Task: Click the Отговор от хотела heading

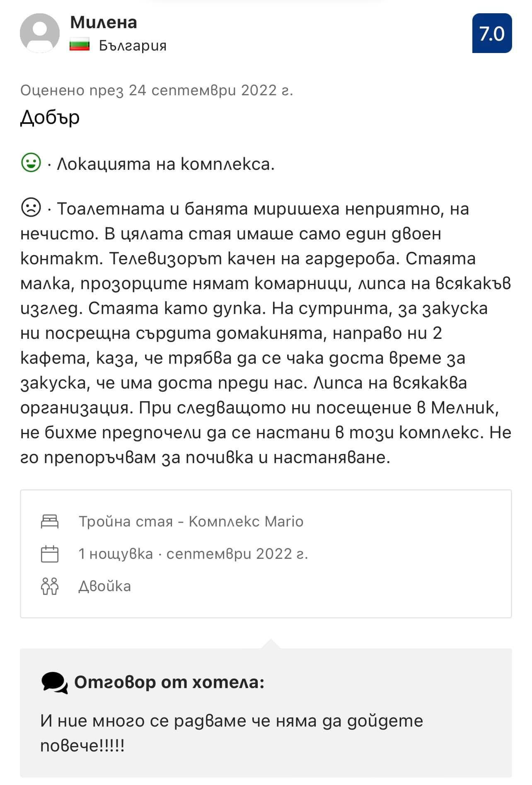Action: 169,682
